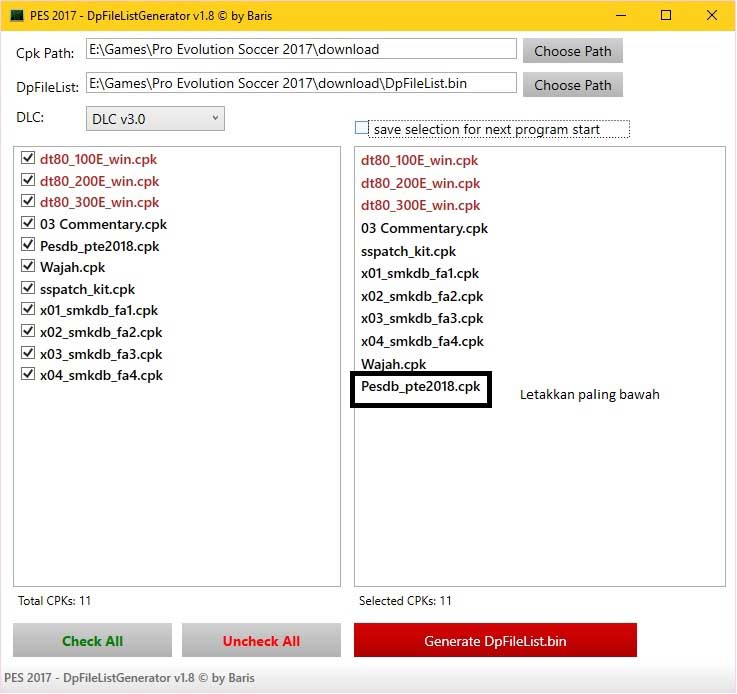Select 03 Commentary.cpk in right list

(x=424, y=228)
